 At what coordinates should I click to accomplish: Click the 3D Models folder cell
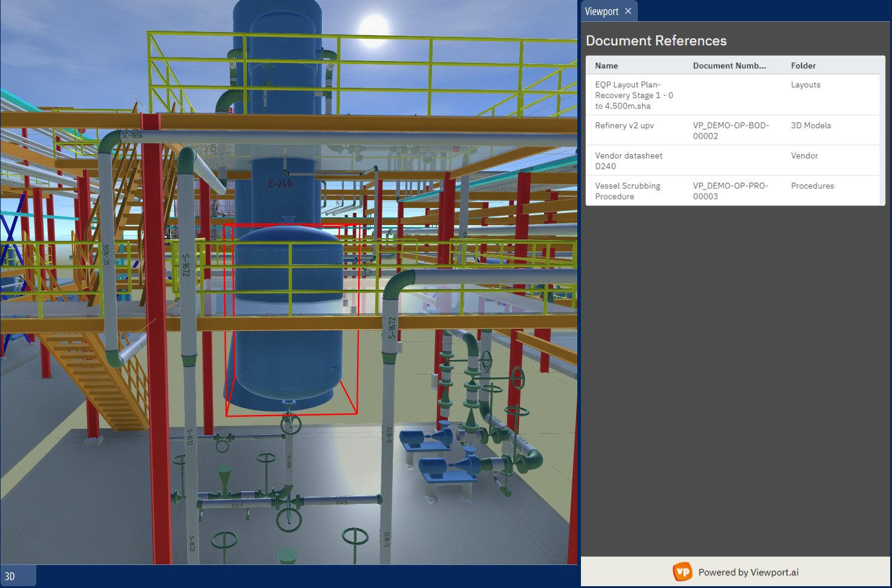811,125
